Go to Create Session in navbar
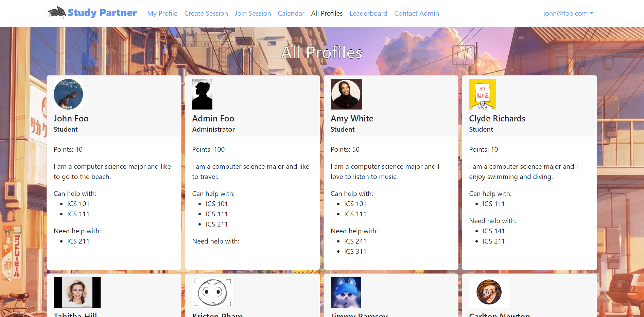 206,13
